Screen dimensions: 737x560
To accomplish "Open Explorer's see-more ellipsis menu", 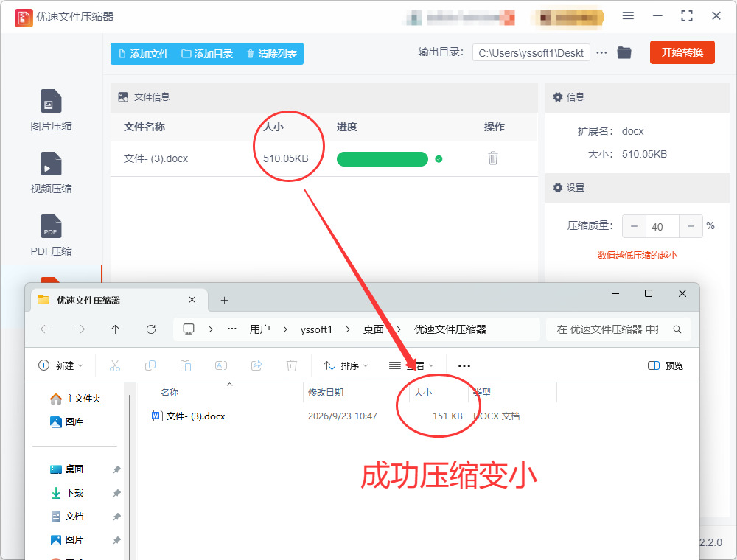I will point(464,365).
